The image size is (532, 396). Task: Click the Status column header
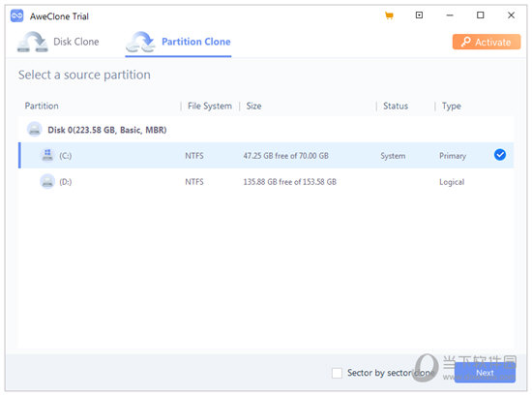pyautogui.click(x=396, y=106)
